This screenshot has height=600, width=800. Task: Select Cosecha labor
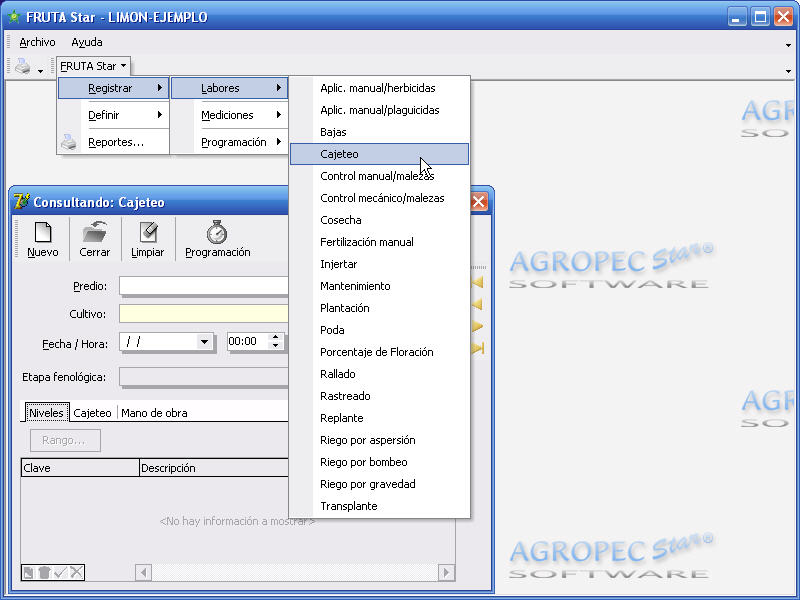point(379,220)
